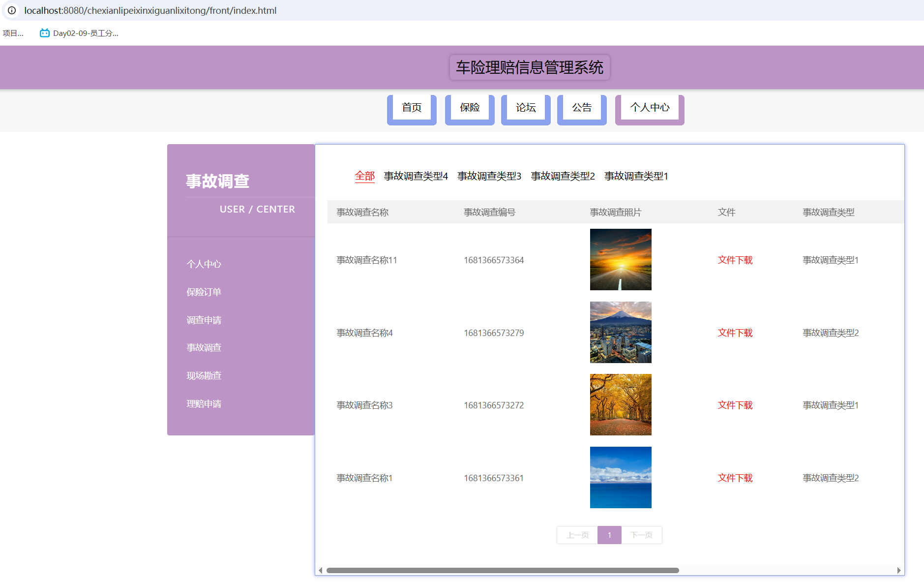
Task: Open 保险订单 in the sidebar
Action: tap(204, 292)
